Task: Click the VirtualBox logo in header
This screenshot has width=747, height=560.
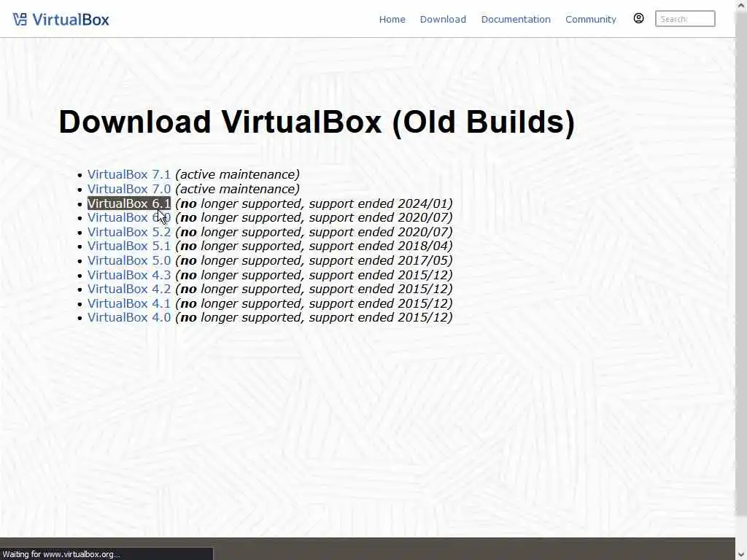Action: [61, 20]
